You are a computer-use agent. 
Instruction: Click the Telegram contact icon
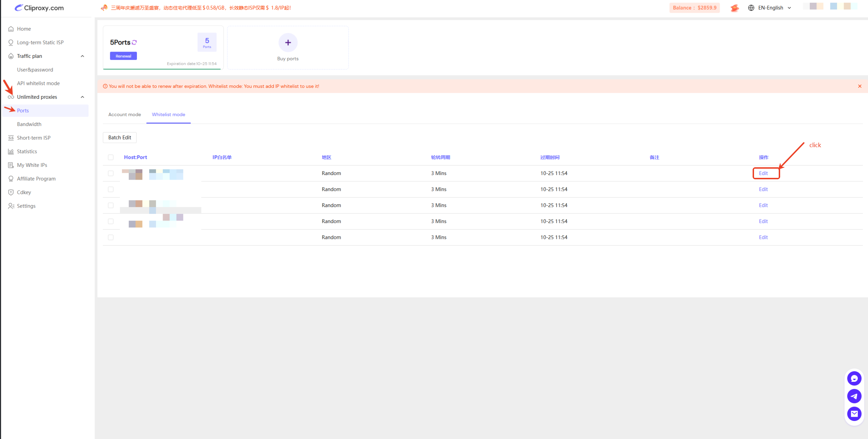(854, 396)
